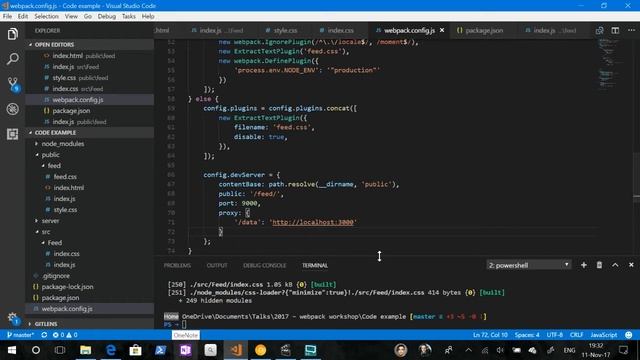640x360 pixels.
Task: Click the feedback smiley in status bar
Action: 629,335
